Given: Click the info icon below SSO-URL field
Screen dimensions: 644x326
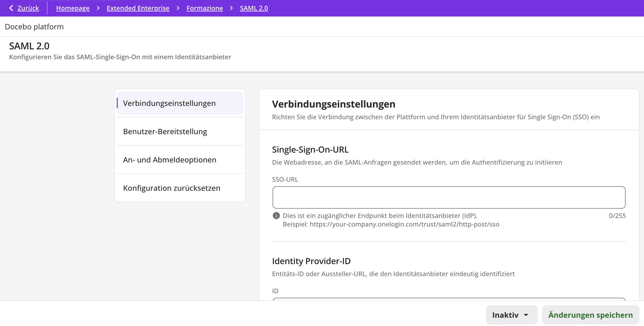Looking at the screenshot, I should click(276, 216).
